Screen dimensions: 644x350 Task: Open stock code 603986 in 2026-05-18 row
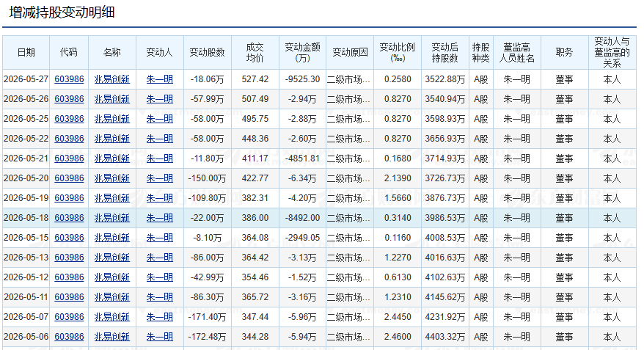click(69, 218)
